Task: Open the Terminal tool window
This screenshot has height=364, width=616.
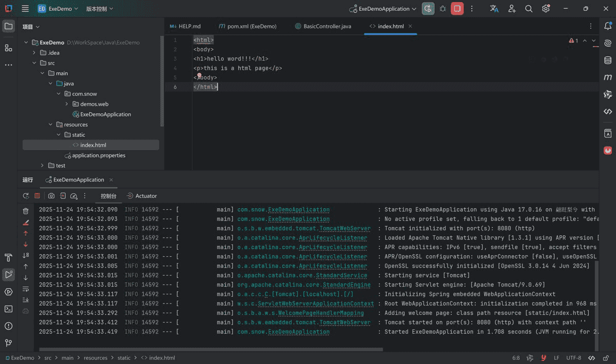Action: [8, 309]
